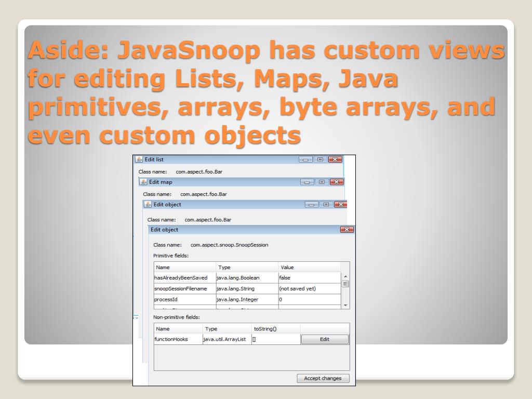Close the Edit list window

click(x=335, y=159)
